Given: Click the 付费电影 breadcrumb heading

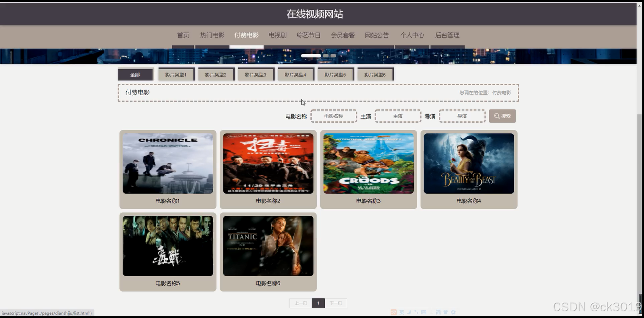Looking at the screenshot, I should [x=137, y=92].
